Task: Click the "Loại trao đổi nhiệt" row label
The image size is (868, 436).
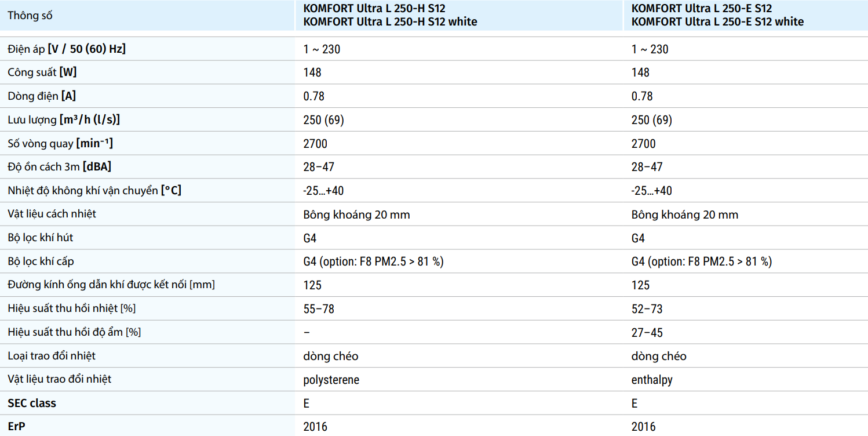Action: (52, 355)
